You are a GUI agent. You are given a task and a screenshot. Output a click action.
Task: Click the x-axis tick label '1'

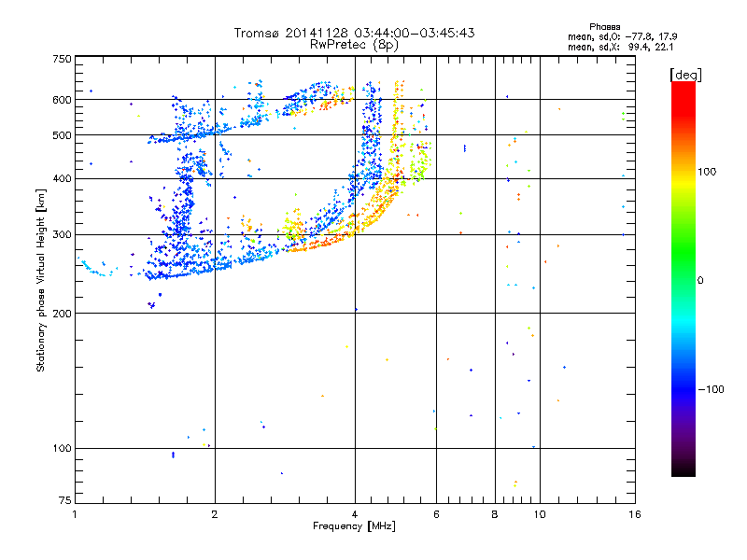[x=75, y=514]
